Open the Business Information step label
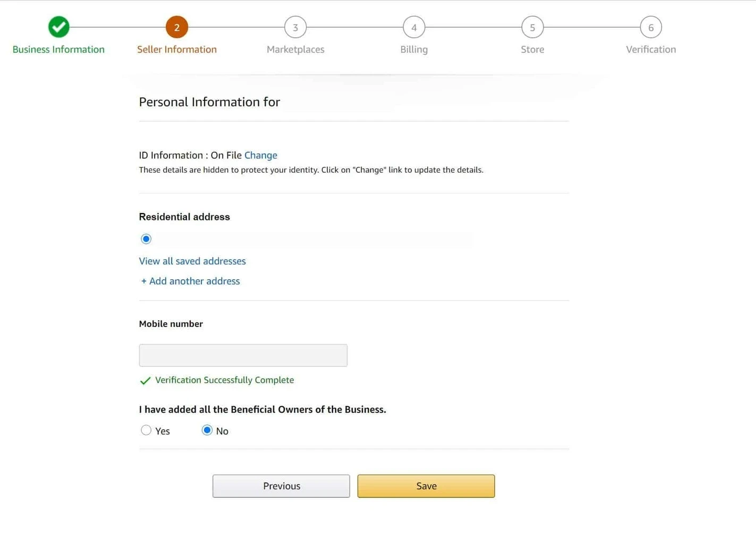756x545 pixels. 58,49
